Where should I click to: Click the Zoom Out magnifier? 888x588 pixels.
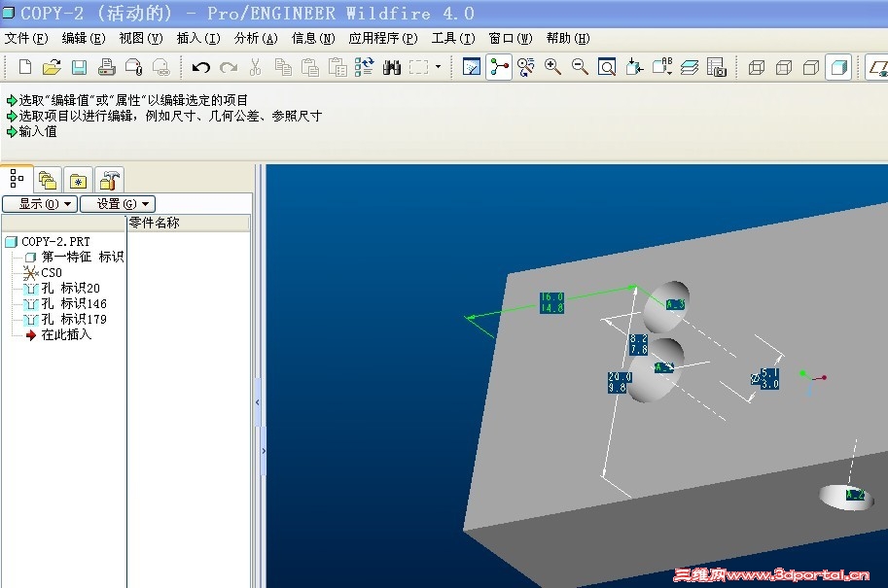(580, 67)
